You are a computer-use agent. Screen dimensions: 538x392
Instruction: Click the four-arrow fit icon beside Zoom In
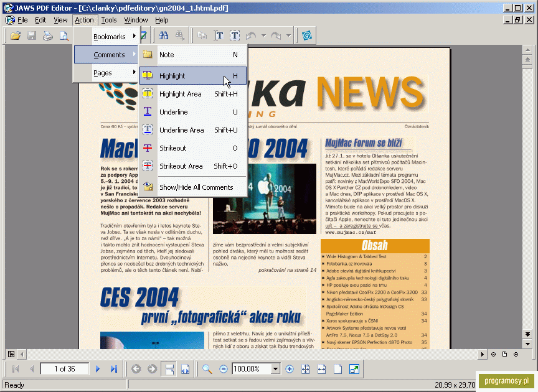[x=305, y=369]
